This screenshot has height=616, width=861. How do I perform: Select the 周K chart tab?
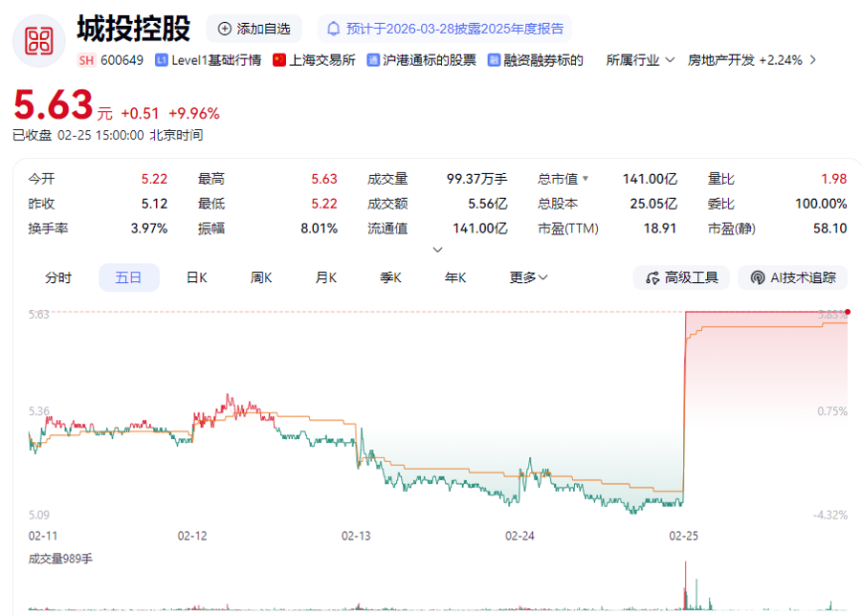[x=261, y=277]
